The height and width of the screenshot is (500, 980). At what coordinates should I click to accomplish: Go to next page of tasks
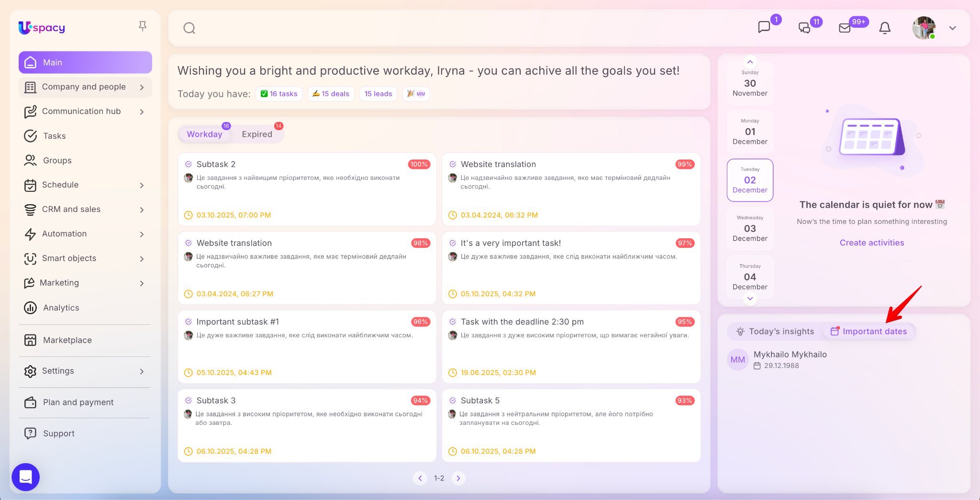pos(458,478)
